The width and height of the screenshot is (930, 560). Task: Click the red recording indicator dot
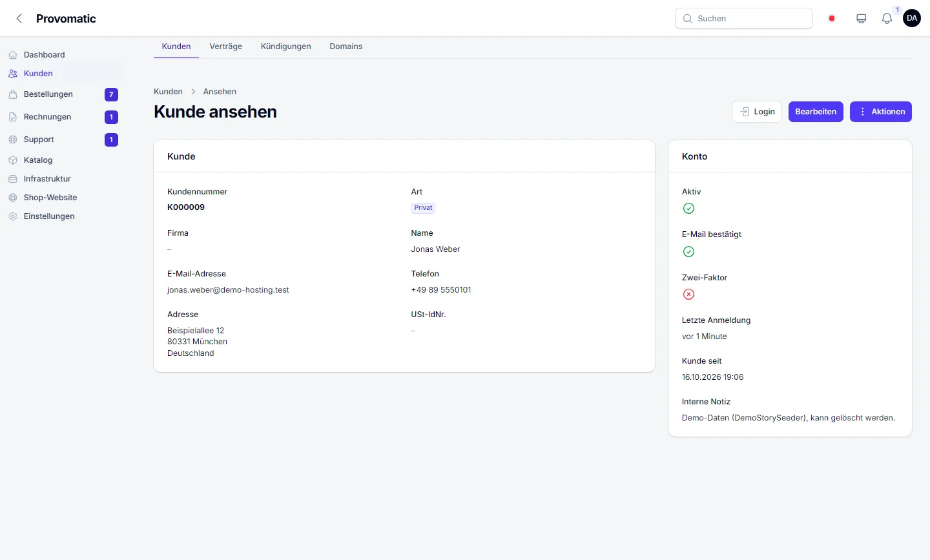(x=832, y=19)
